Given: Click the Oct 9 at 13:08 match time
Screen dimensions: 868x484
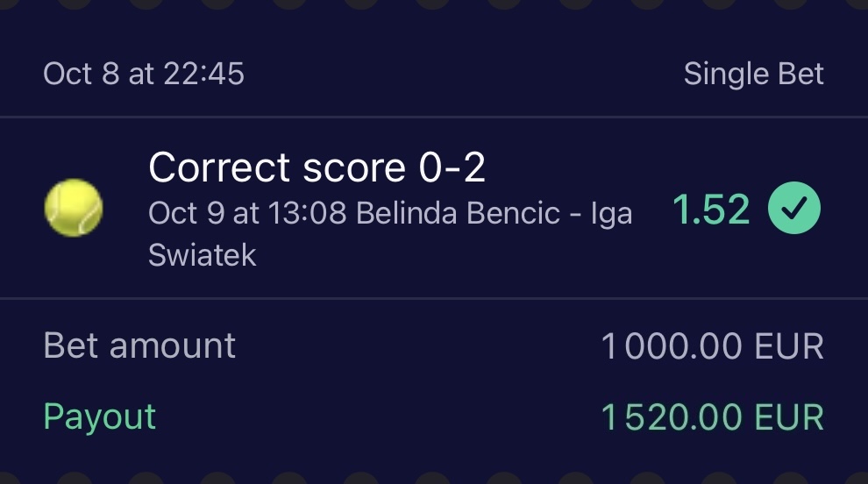Looking at the screenshot, I should [x=248, y=213].
